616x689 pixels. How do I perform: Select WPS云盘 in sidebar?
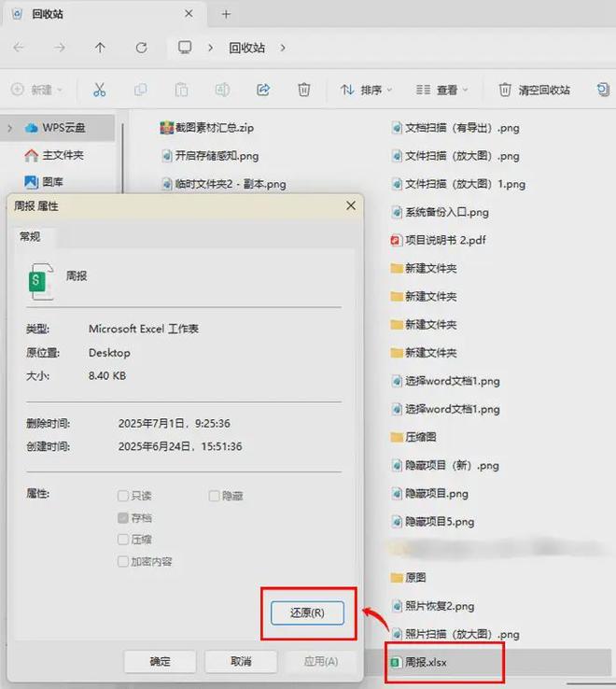click(x=56, y=128)
